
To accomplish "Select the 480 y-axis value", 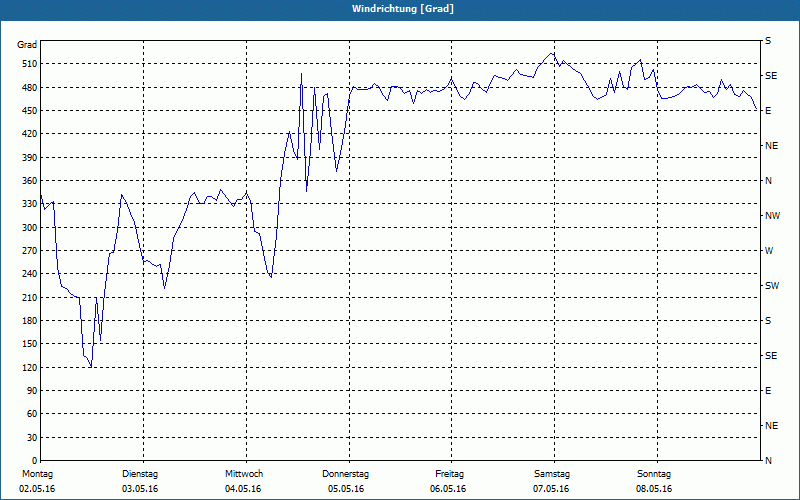I will pos(30,87).
